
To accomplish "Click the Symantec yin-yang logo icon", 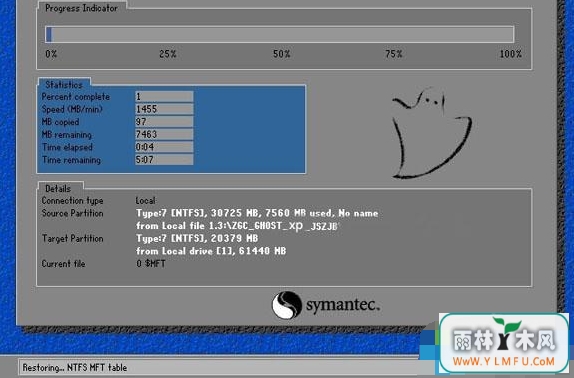I will tap(287, 305).
